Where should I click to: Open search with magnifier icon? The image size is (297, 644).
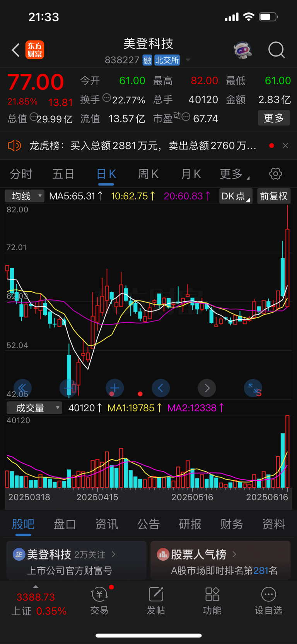(277, 50)
